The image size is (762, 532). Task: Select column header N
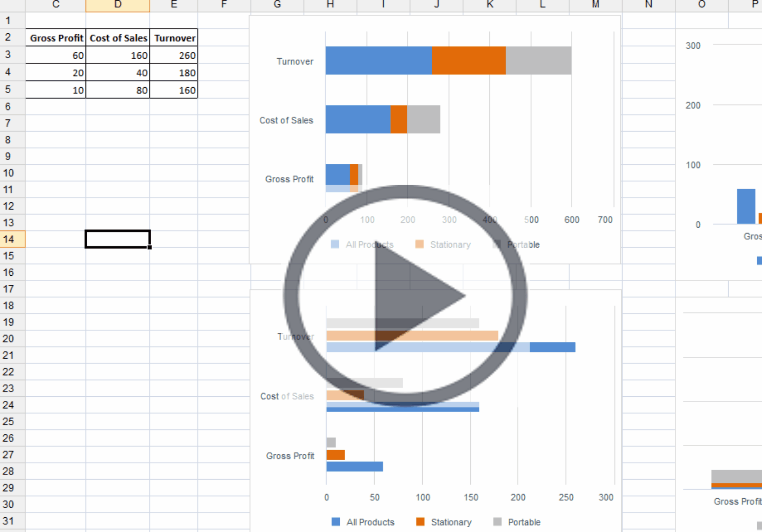(x=648, y=5)
